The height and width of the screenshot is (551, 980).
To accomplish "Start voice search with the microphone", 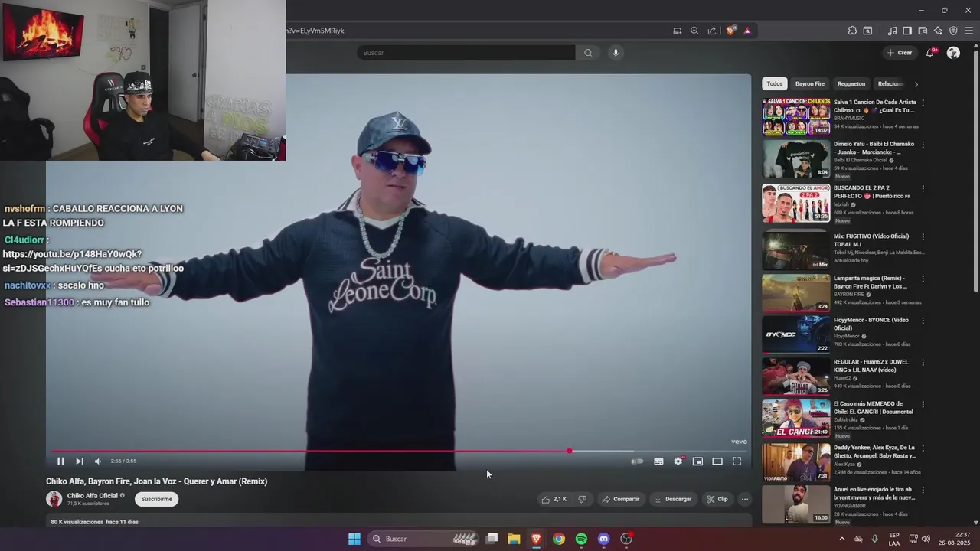I will [615, 53].
